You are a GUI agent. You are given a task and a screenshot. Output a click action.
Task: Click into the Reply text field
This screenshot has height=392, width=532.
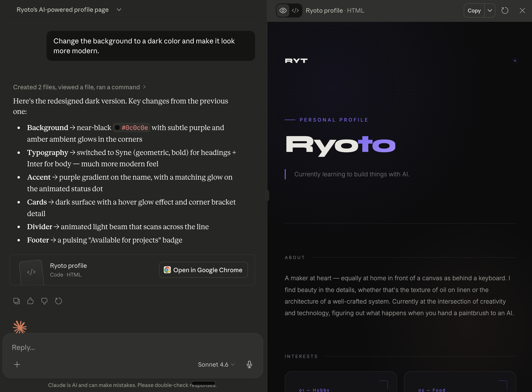(119, 347)
